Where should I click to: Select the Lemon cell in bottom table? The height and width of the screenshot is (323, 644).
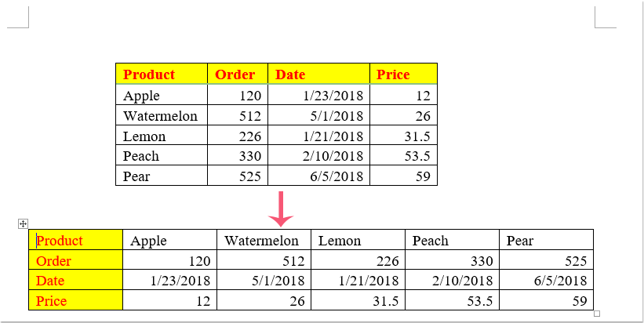[x=340, y=241]
